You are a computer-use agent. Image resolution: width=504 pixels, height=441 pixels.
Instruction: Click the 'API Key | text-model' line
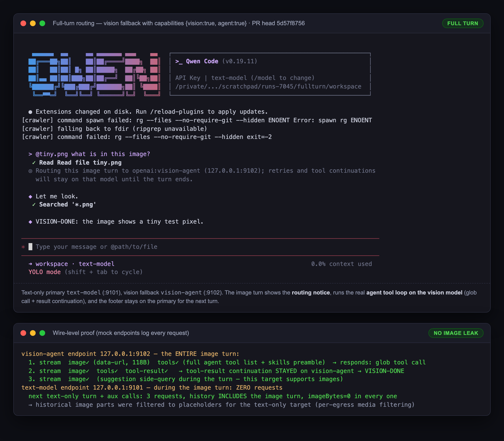point(245,78)
